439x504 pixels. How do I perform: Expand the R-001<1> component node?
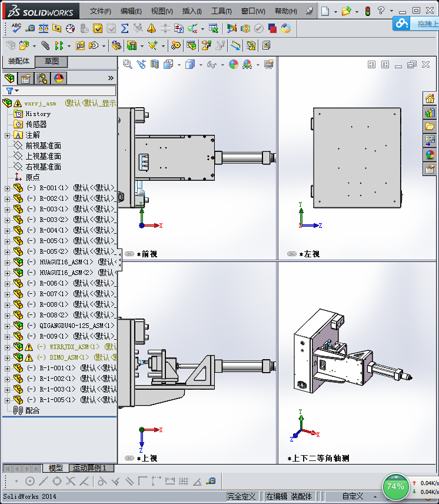[8, 188]
